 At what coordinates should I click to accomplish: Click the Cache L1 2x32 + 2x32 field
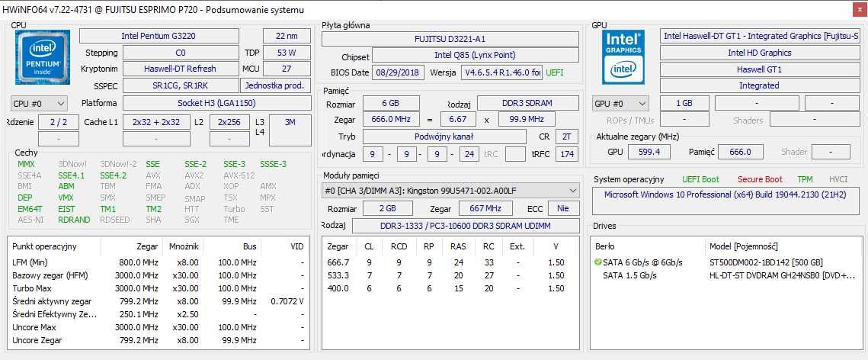tap(156, 122)
